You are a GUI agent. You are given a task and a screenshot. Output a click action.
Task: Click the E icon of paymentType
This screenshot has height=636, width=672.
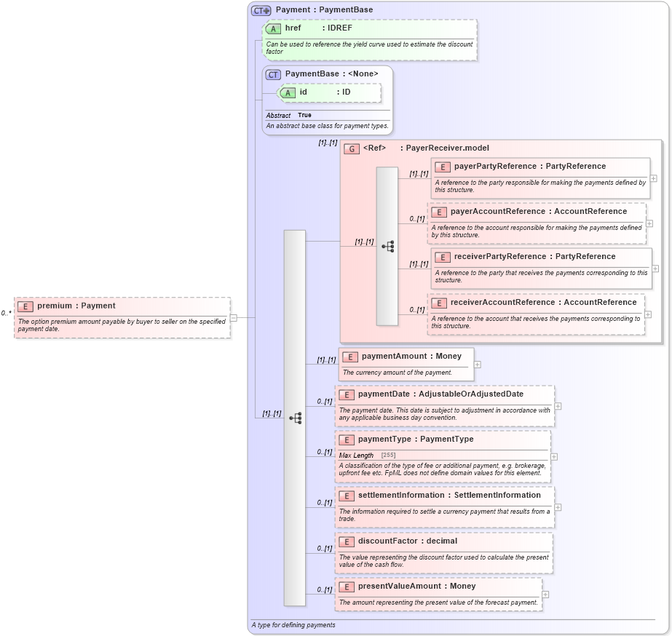347,440
